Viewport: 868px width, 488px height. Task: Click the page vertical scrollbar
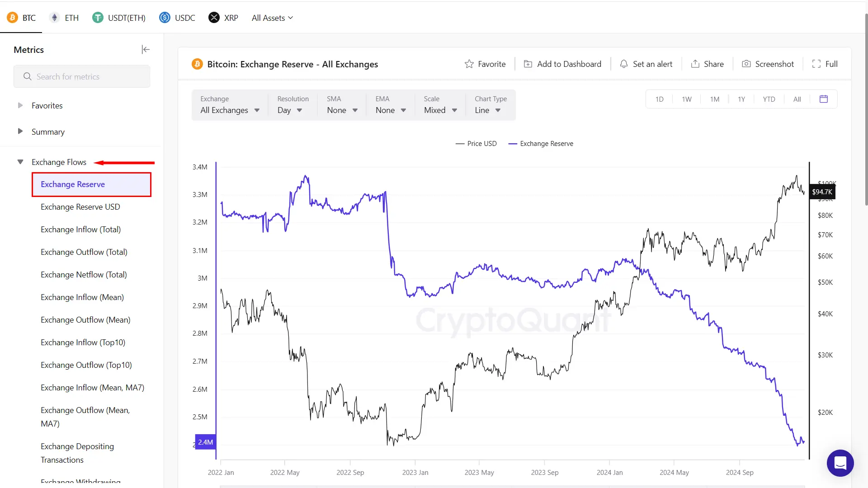pos(865,108)
